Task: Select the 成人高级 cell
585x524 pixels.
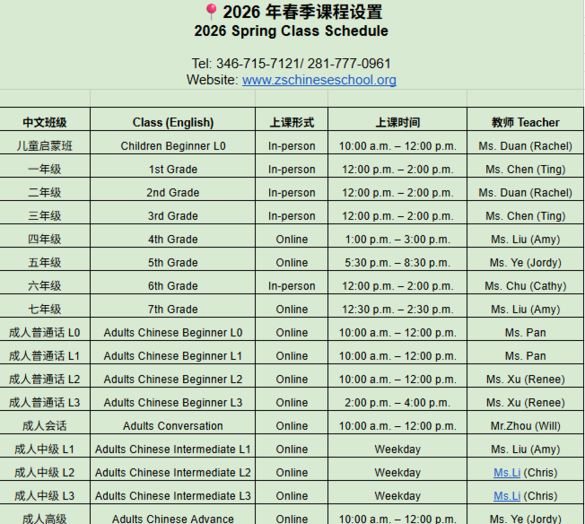Action: coord(45,515)
